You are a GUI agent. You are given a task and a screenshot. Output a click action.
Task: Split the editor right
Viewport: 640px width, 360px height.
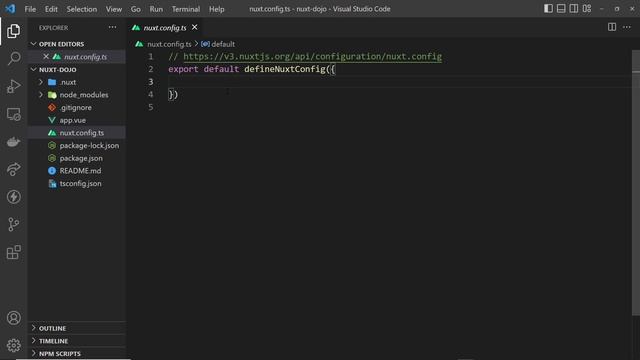(612, 27)
